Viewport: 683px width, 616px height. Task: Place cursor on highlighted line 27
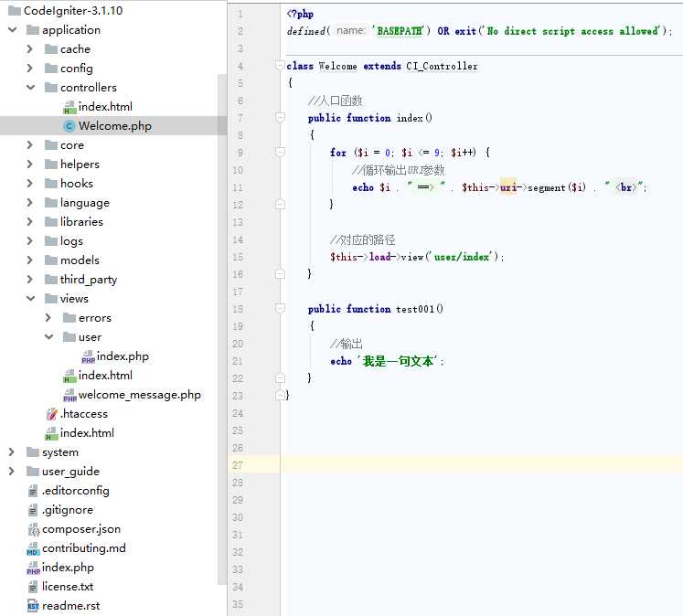tap(481, 464)
